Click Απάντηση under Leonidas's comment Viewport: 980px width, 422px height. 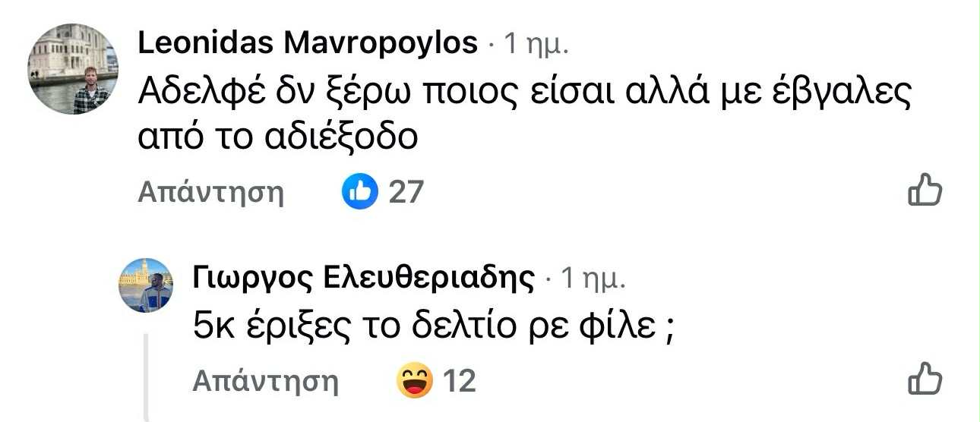click(x=210, y=193)
